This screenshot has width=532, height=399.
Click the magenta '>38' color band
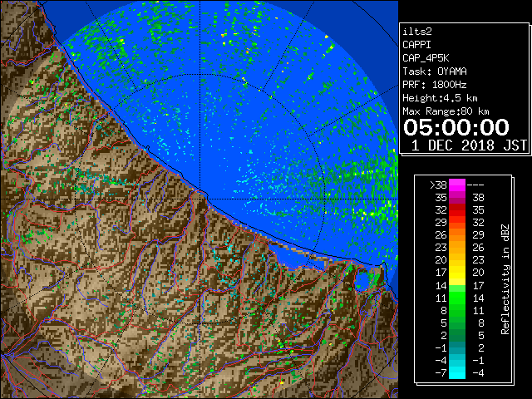tap(457, 185)
